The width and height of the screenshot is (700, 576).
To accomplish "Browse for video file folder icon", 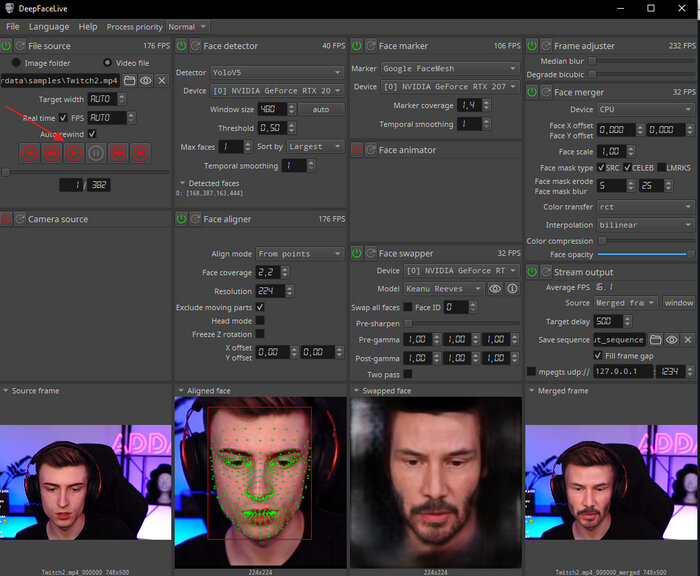I will point(129,80).
